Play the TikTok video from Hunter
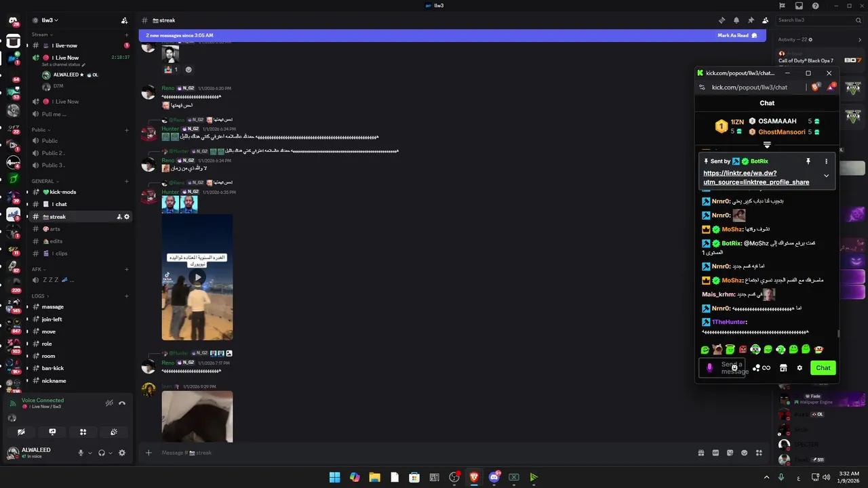The height and width of the screenshot is (488, 868). pyautogui.click(x=197, y=277)
